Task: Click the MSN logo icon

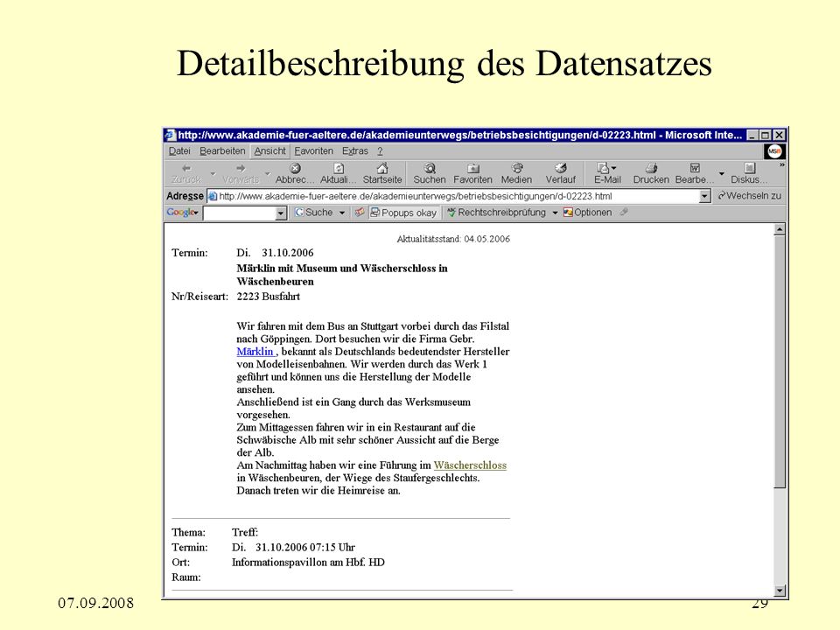Action: pos(774,151)
